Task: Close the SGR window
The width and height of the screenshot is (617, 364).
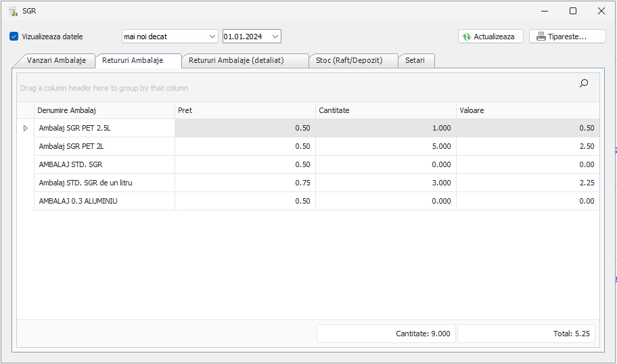Action: tap(601, 11)
